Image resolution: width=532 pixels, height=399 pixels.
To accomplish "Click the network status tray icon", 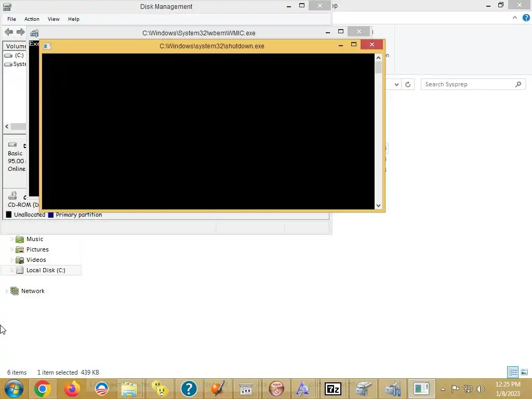I will (x=468, y=389).
